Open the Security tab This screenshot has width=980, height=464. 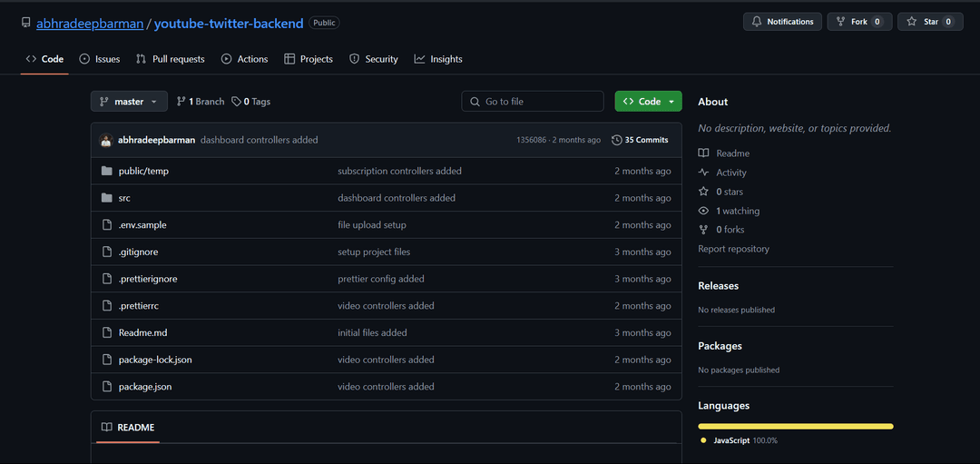pos(373,59)
